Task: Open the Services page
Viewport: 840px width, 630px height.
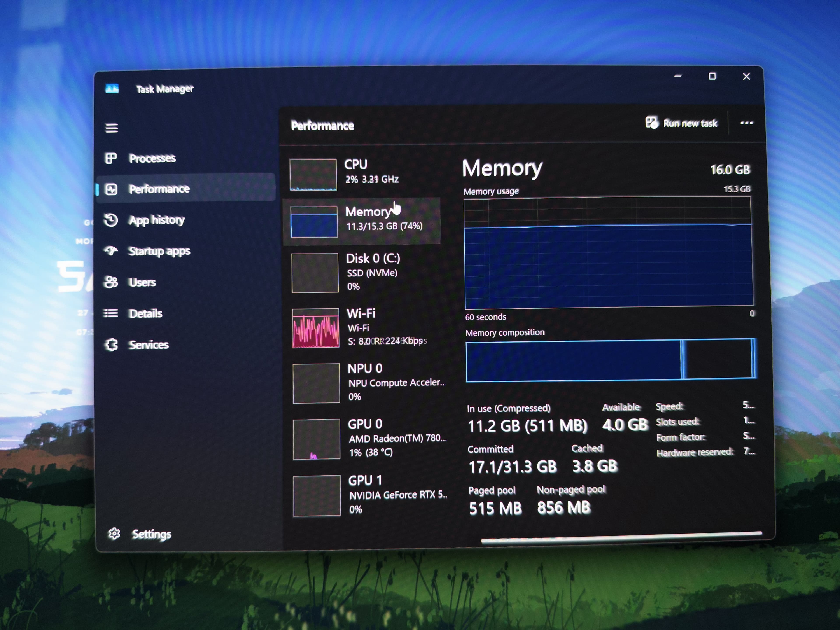Action: (149, 345)
